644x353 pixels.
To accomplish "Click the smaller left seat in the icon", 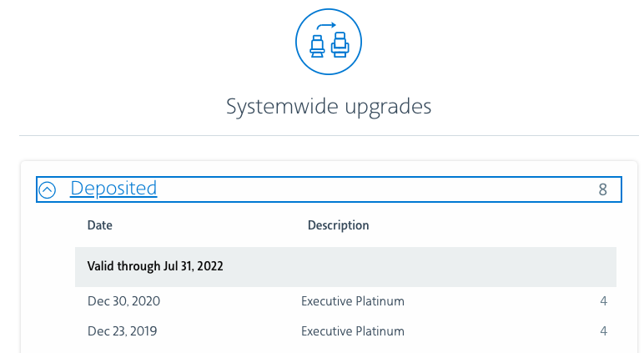I will pos(317,46).
